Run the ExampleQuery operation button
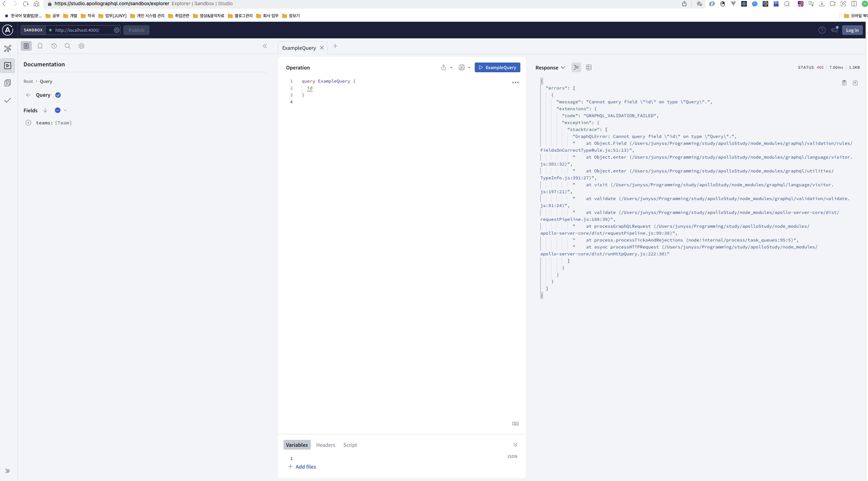The width and height of the screenshot is (868, 481). (x=497, y=67)
